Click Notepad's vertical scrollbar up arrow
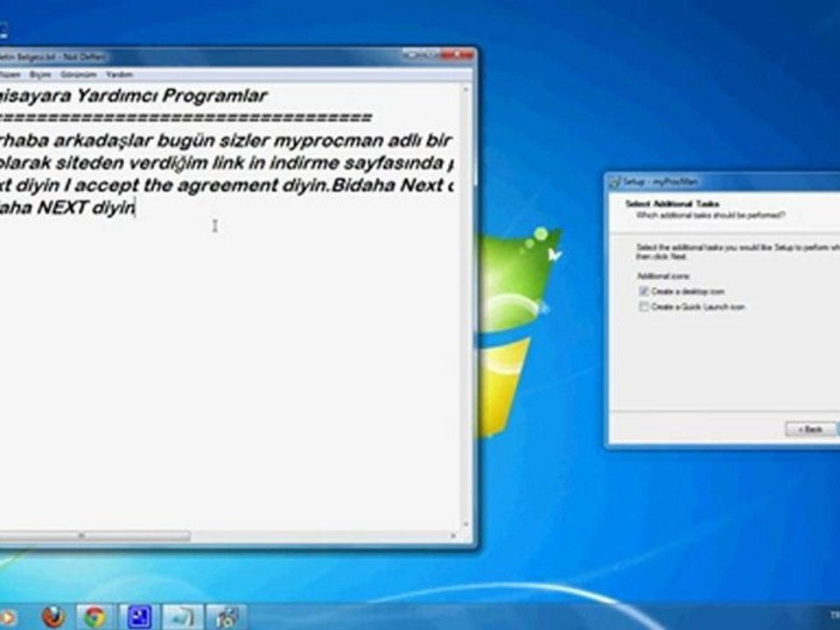The height and width of the screenshot is (630, 840). point(465,89)
